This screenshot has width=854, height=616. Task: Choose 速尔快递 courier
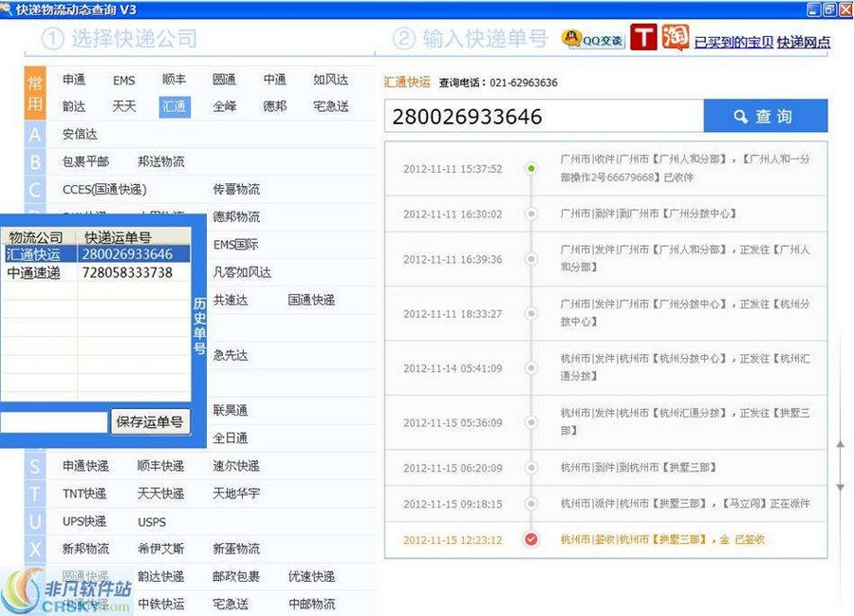click(236, 466)
